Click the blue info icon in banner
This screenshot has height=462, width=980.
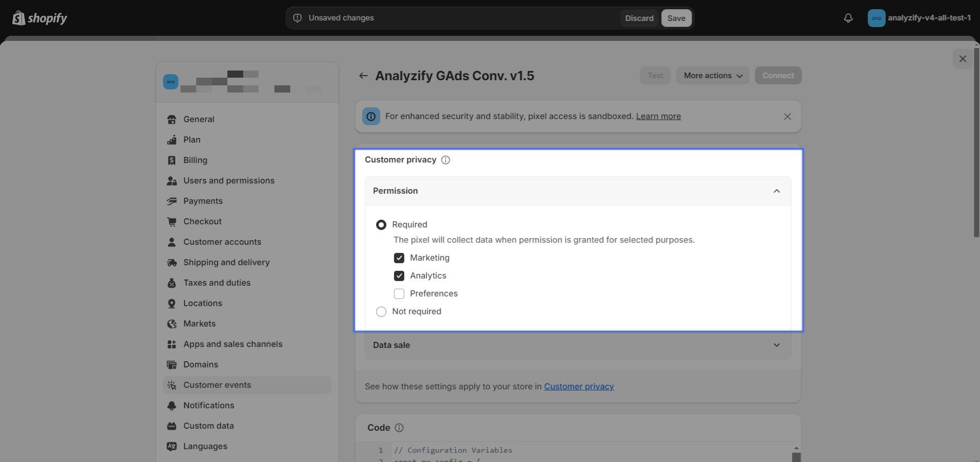(x=371, y=117)
